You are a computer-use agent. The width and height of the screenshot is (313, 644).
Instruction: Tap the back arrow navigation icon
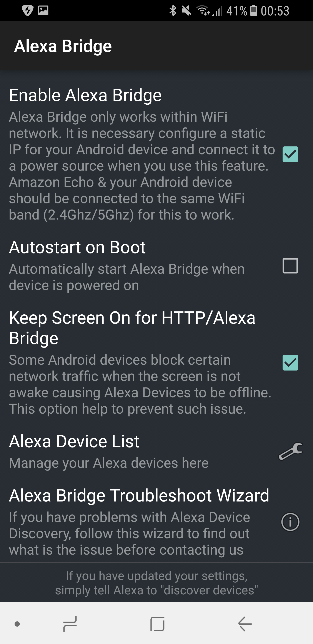(245, 624)
